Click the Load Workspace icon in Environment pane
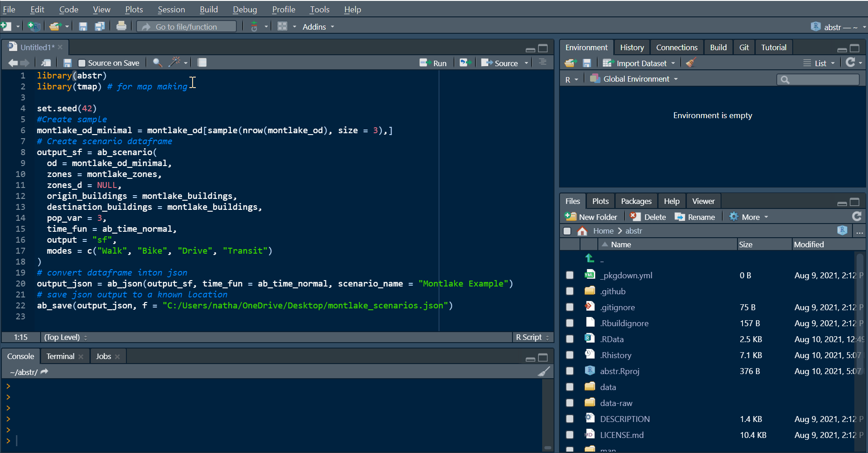Viewport: 868px width, 453px height. (x=570, y=63)
